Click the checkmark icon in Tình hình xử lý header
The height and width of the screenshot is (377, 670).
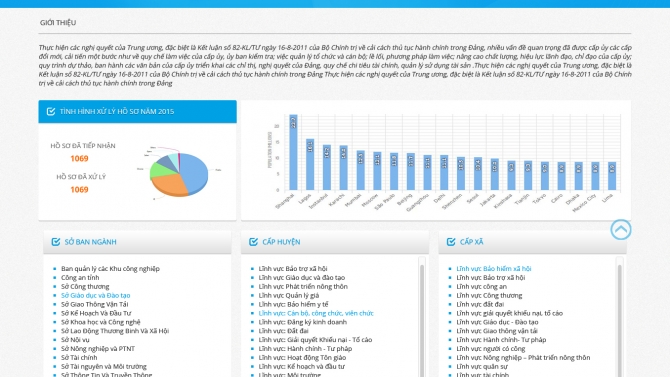point(51,112)
